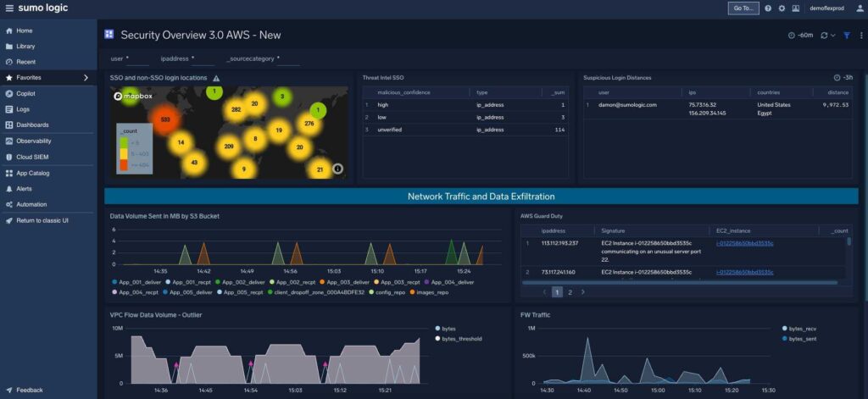Sort by malicious_confidence column header
The image size is (868, 399).
(403, 92)
